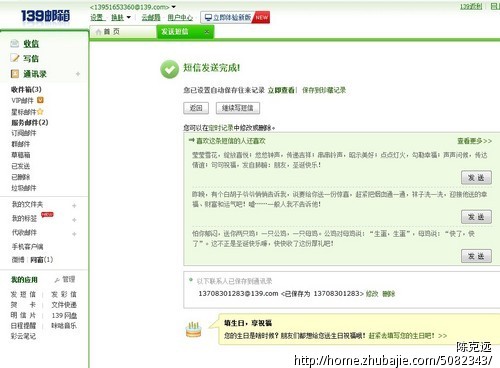This screenshot has width=500, height=368.
Task: Open the 彩云笔记 app
Action: [x=23, y=336]
